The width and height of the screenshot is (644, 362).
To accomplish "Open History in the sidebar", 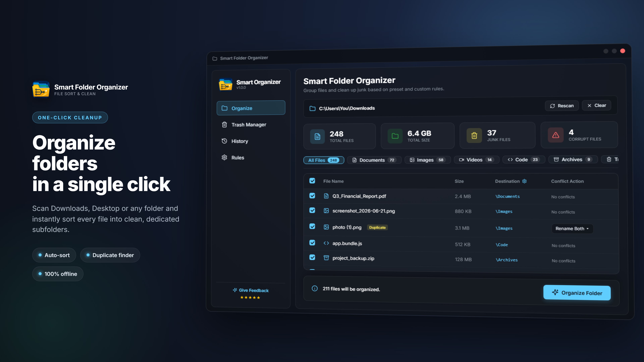I will 251,141.
